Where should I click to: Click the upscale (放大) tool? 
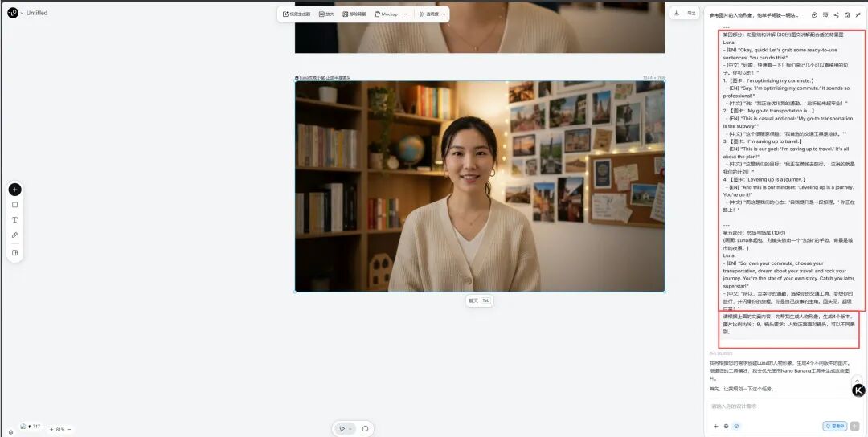tap(326, 14)
